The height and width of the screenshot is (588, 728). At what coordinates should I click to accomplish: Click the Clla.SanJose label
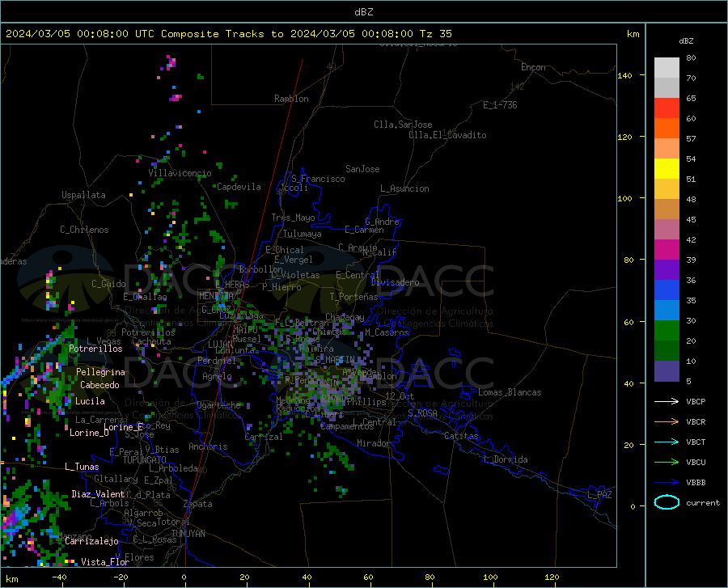tap(403, 125)
